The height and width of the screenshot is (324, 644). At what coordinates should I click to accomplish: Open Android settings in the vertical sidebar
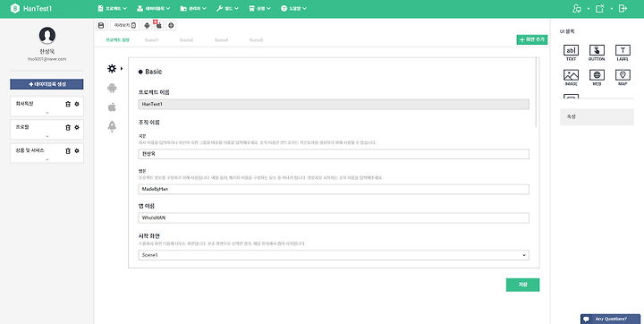(112, 88)
